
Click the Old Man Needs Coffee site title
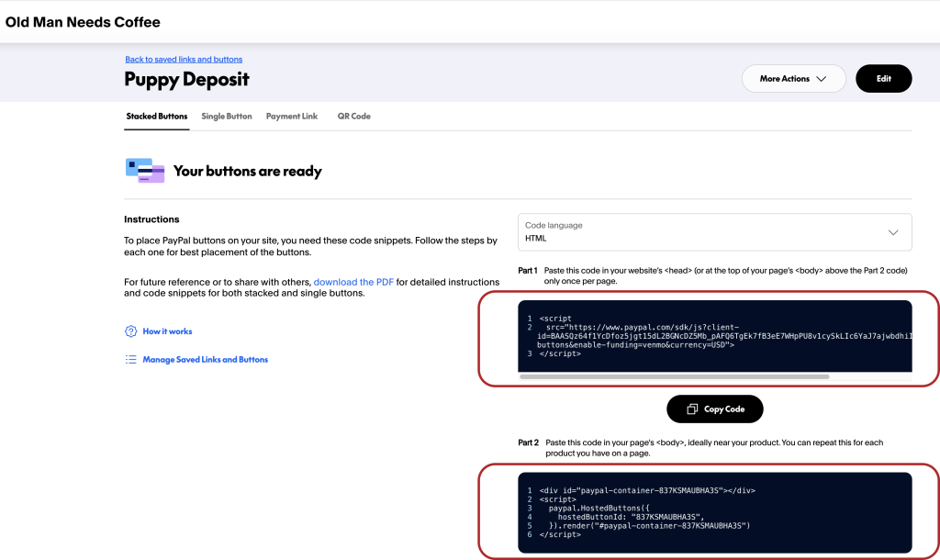point(83,22)
